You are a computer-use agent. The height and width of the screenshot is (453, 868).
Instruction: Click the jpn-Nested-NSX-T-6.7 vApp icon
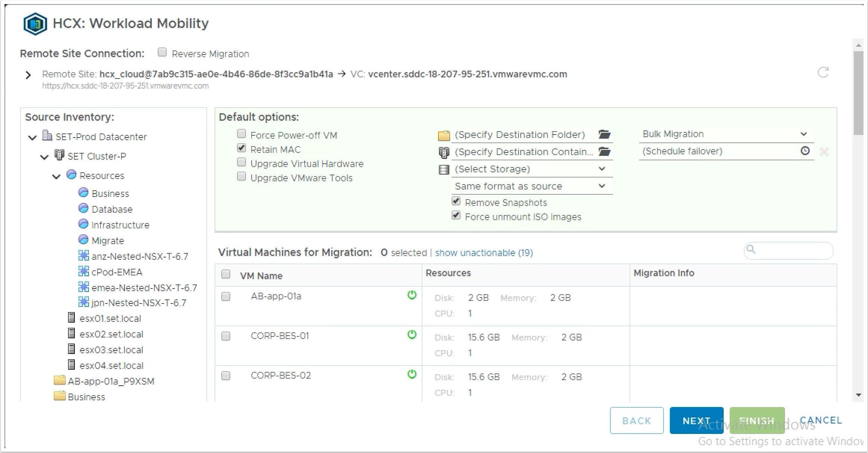click(83, 302)
